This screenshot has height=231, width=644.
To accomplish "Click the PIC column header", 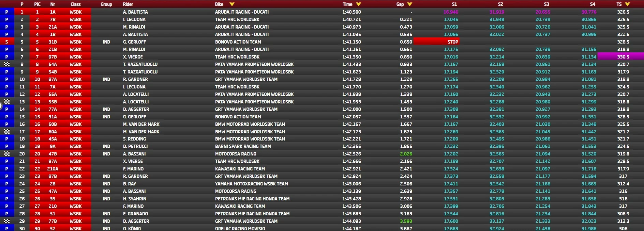I will [x=37, y=4].
